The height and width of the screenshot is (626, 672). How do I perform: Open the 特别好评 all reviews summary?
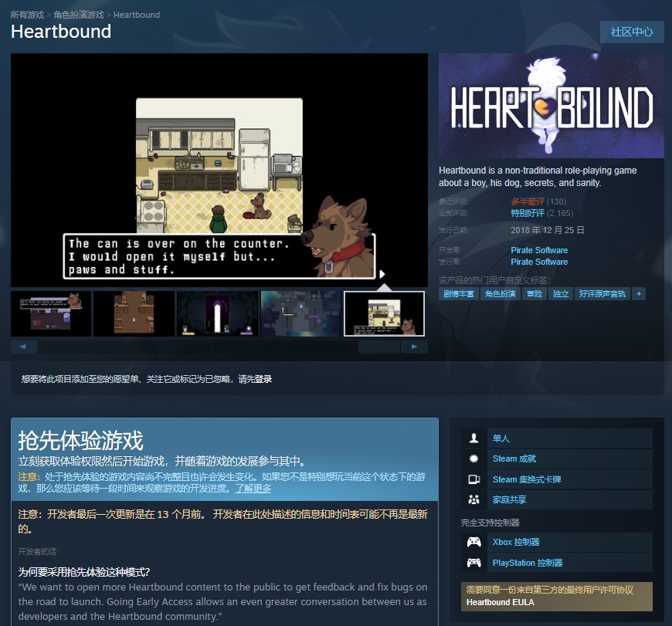point(528,213)
